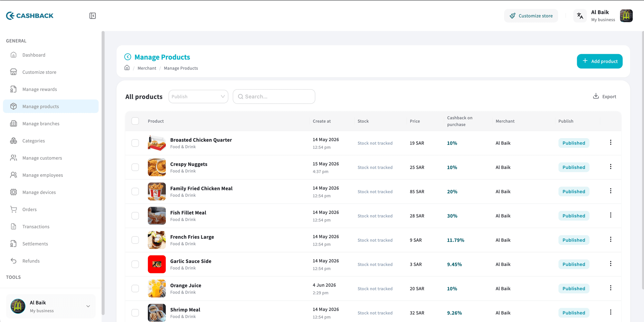Click the CASHBACK logo
644x322 pixels.
point(30,16)
